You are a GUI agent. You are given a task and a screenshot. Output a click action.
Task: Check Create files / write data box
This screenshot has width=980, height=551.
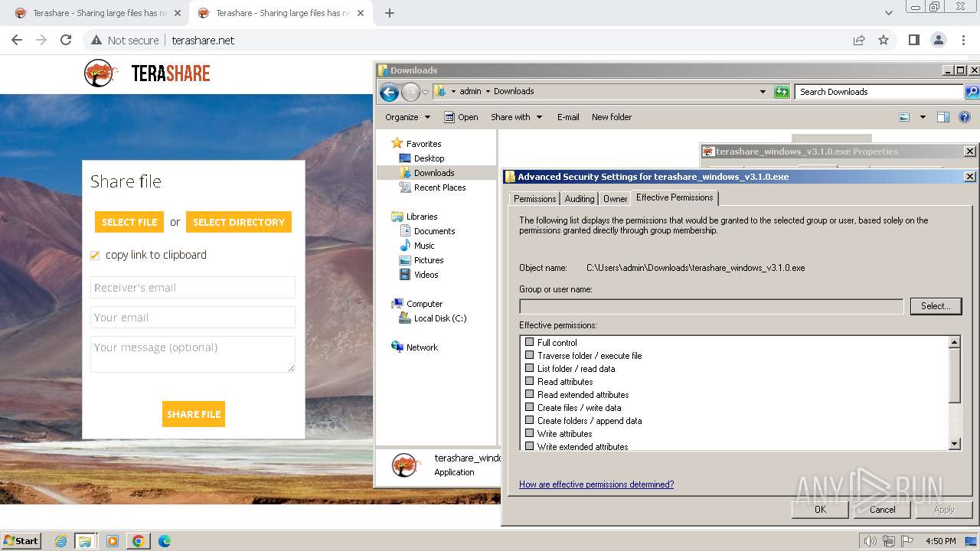tap(529, 407)
